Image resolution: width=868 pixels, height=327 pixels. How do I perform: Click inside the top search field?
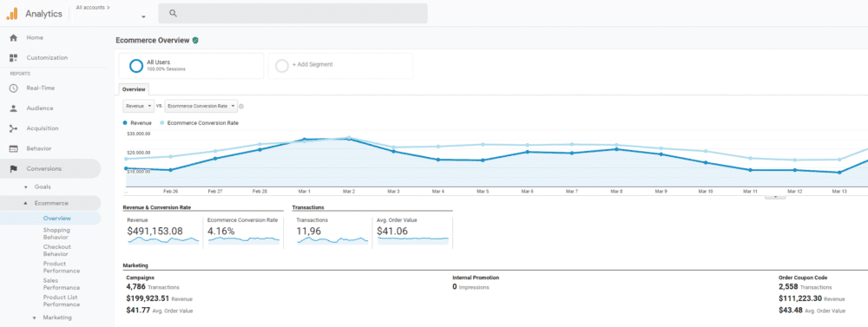[293, 13]
